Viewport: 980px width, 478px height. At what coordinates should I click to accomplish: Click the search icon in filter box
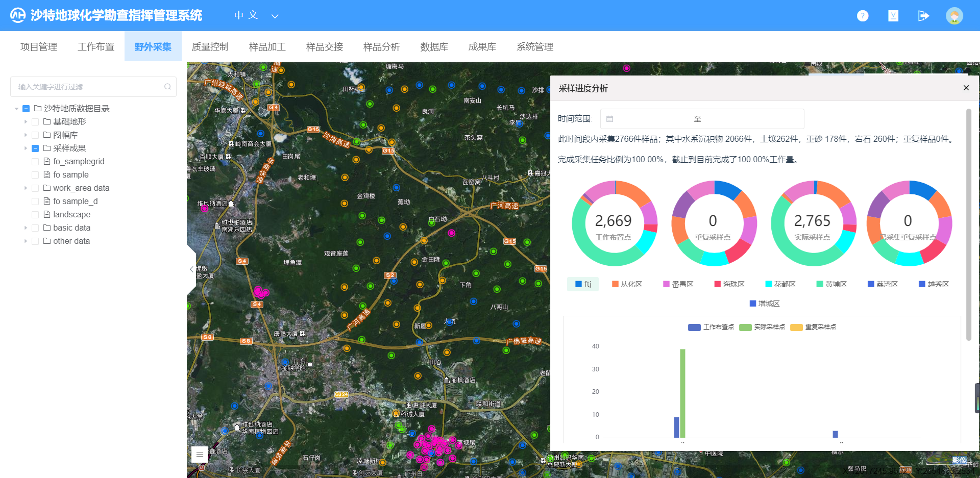[167, 87]
